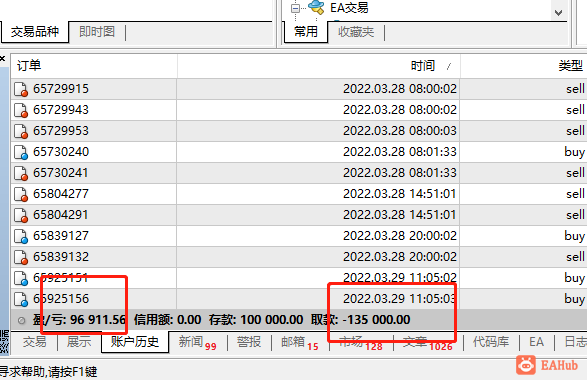Click the order icon beside 65925156

click(x=21, y=299)
